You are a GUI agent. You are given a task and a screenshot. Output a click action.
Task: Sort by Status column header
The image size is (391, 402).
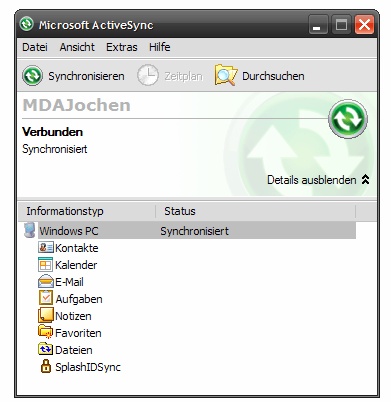point(256,211)
